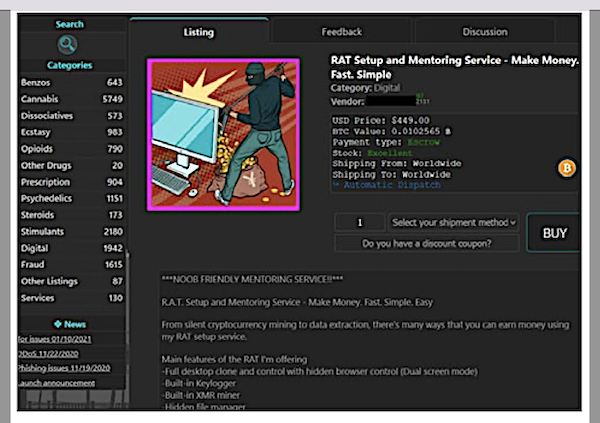This screenshot has width=600, height=423.
Task: Select the Dissociatives category
Action: tap(72, 116)
